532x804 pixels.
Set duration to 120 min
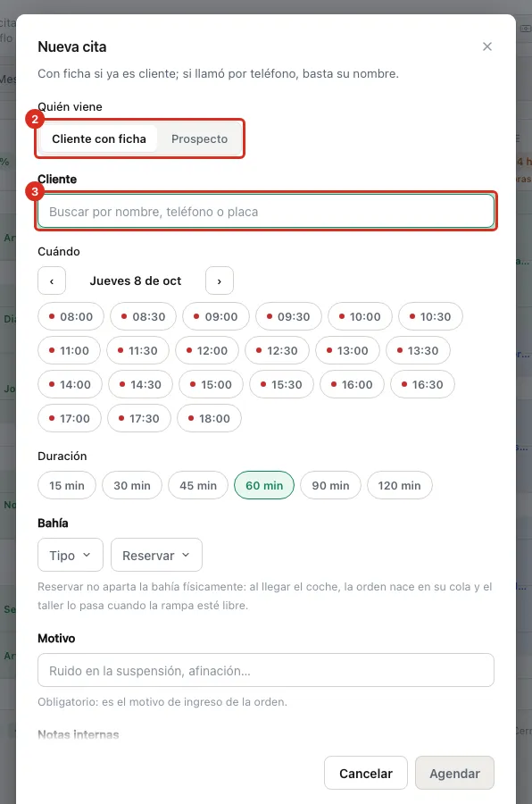(x=400, y=485)
